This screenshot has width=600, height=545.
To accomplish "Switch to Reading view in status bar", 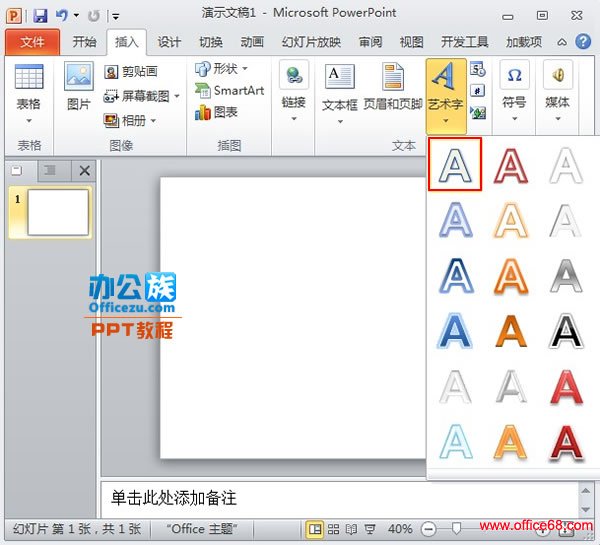I will [351, 529].
